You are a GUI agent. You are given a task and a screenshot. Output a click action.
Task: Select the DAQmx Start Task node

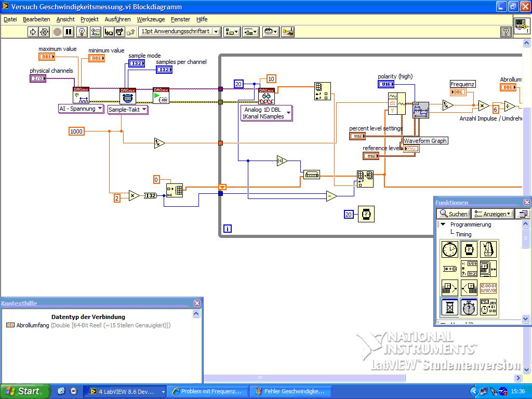[161, 96]
